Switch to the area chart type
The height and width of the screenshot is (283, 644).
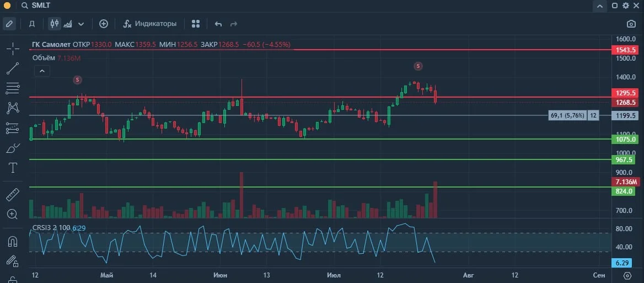[x=68, y=24]
